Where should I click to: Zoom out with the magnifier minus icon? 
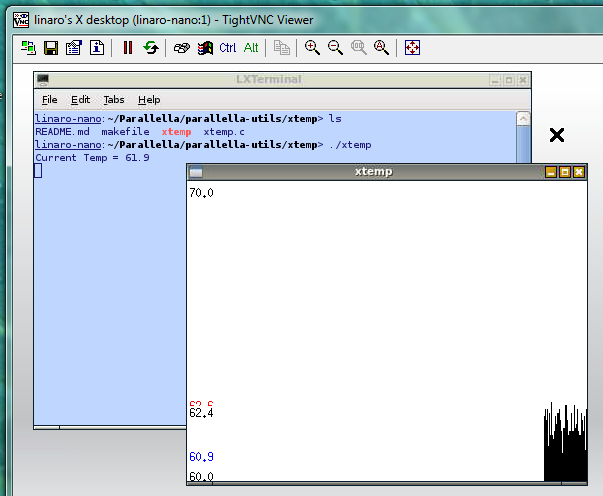point(336,47)
